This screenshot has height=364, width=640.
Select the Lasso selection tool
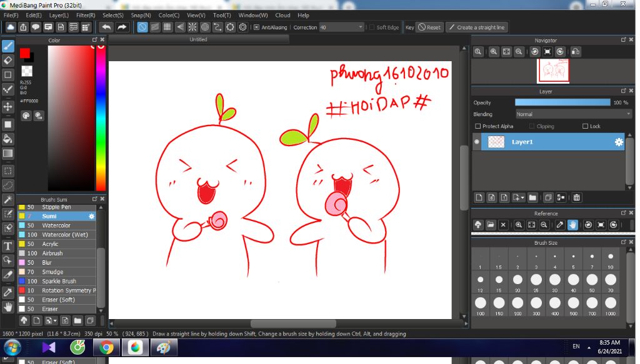[7, 185]
